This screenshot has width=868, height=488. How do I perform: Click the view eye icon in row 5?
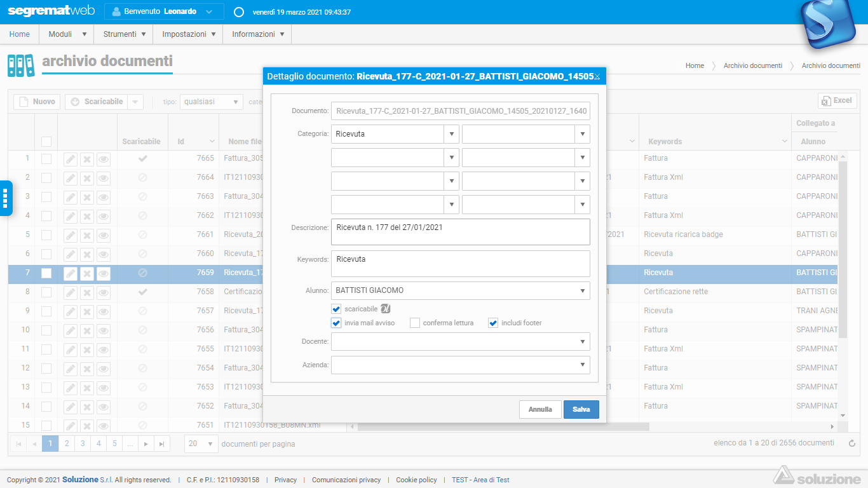104,235
